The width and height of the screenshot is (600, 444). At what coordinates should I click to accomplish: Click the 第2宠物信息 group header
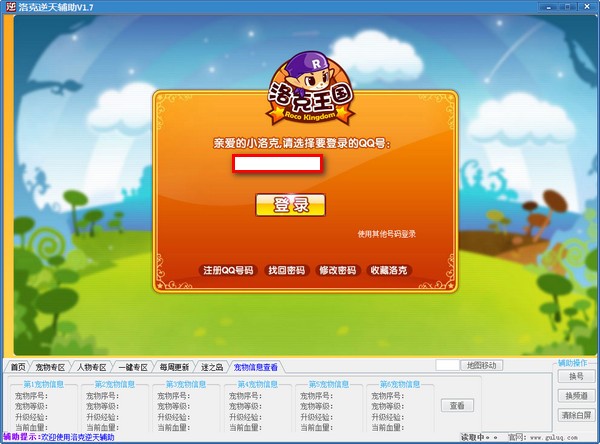point(114,384)
